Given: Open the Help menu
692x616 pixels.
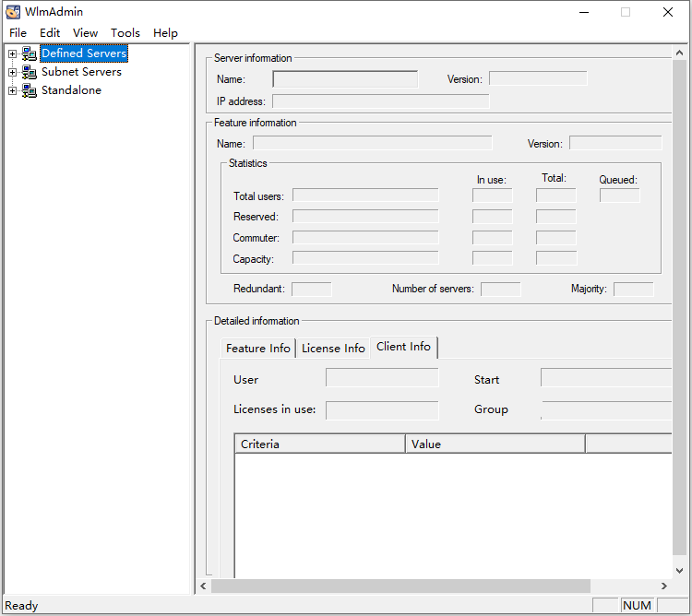Looking at the screenshot, I should 165,33.
